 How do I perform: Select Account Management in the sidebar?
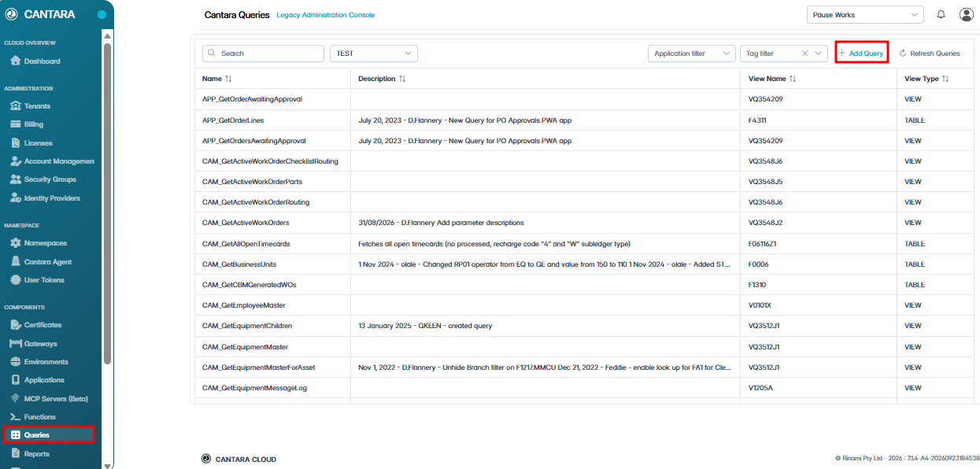(52, 161)
